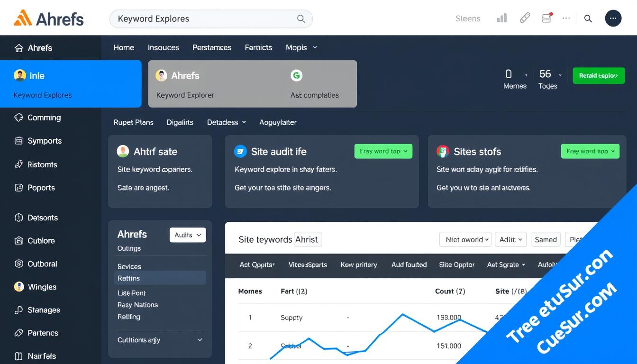637x364 pixels.
Task: Click the home icon beside Ahrefs sidebar item
Action: (19, 48)
